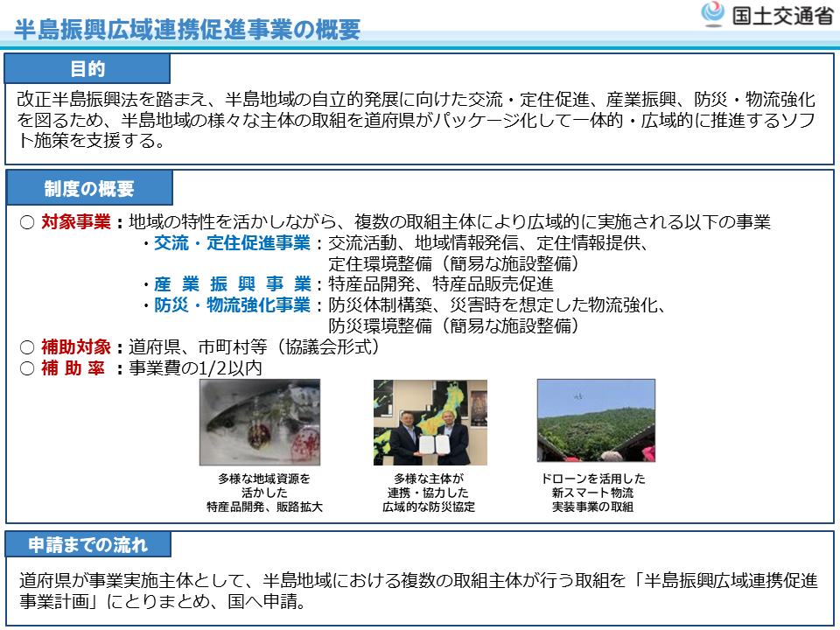Click the circle bullet before 補助率
The image size is (840, 630).
(x=26, y=368)
